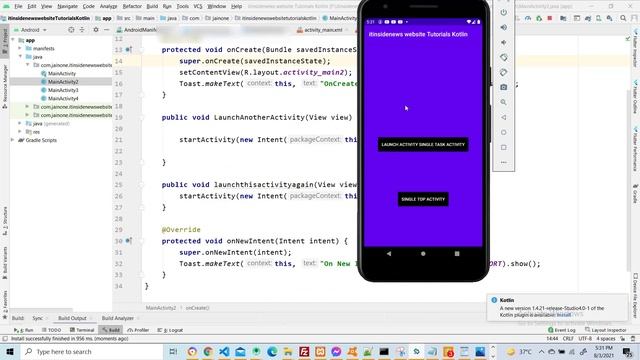Open the TODO tool window

[x=51, y=330]
